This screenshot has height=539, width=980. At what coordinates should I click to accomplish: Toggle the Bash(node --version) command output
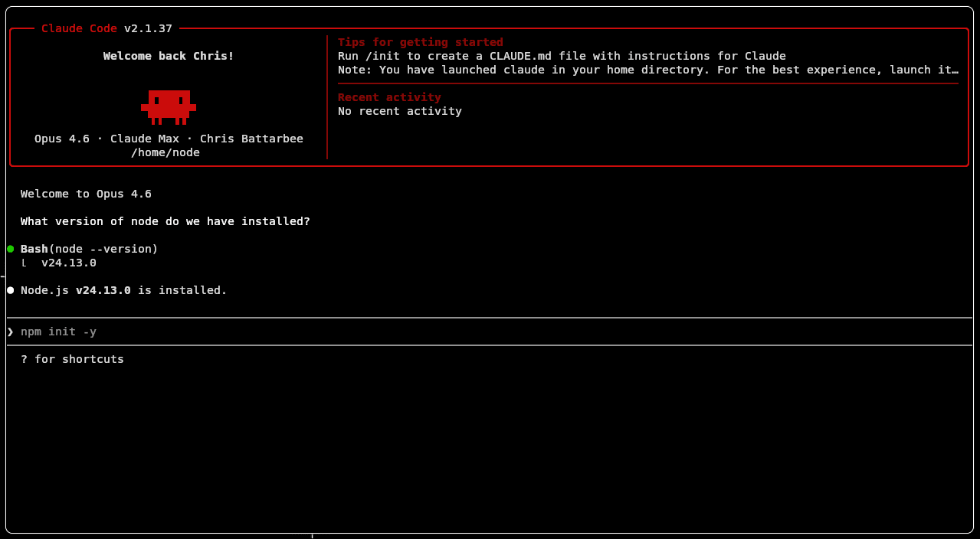(88, 248)
